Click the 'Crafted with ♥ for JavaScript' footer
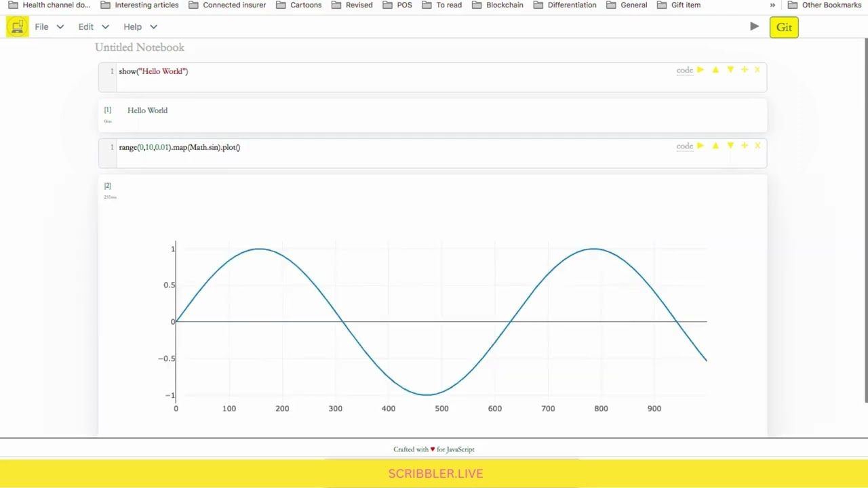The width and height of the screenshot is (868, 488). coord(434,449)
